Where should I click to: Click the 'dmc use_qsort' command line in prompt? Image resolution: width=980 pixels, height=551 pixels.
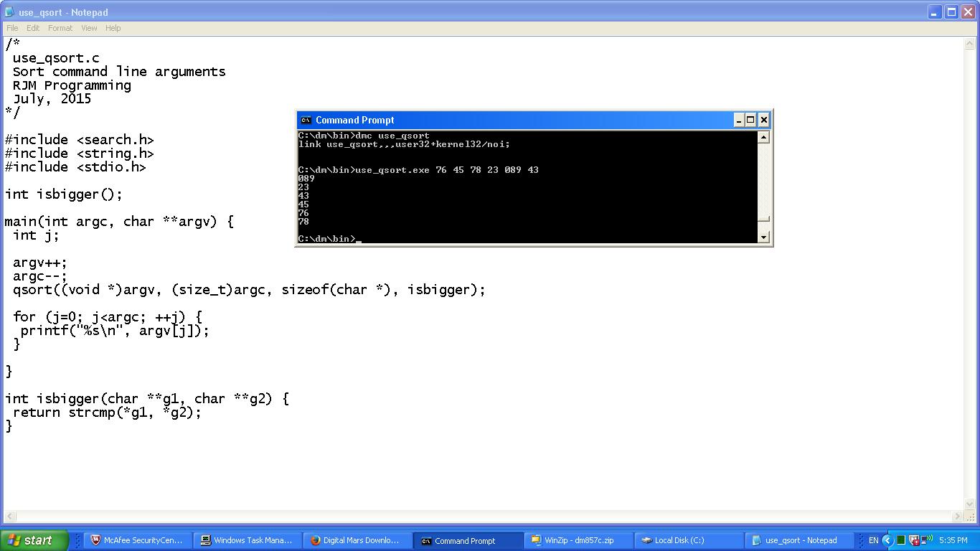(364, 136)
